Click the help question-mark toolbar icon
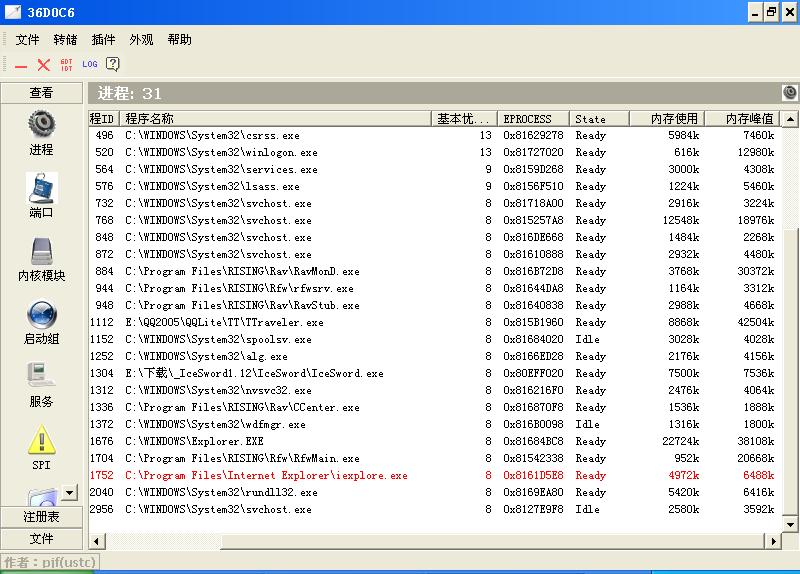The height and width of the screenshot is (574, 800). (x=112, y=64)
